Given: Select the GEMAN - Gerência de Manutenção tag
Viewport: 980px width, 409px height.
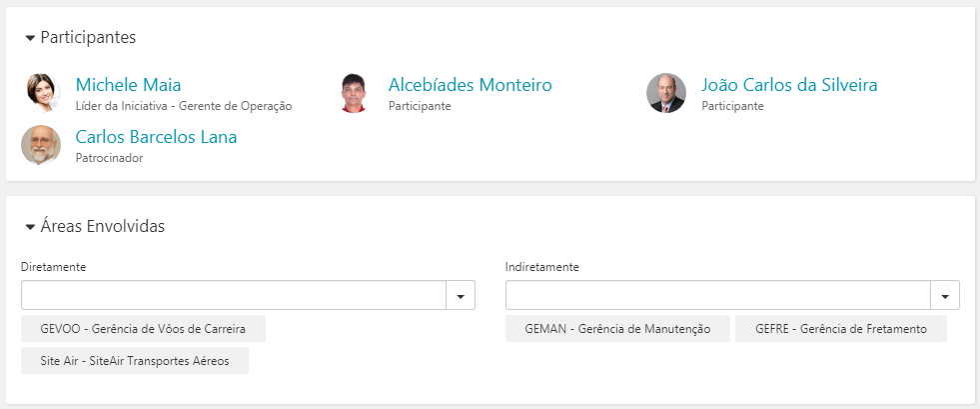Looking at the screenshot, I should click(617, 328).
